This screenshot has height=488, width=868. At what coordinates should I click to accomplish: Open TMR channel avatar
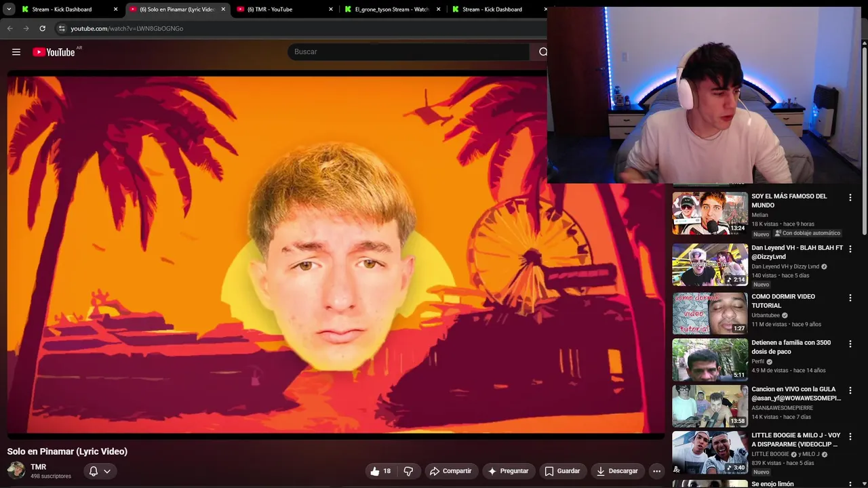[x=16, y=470]
